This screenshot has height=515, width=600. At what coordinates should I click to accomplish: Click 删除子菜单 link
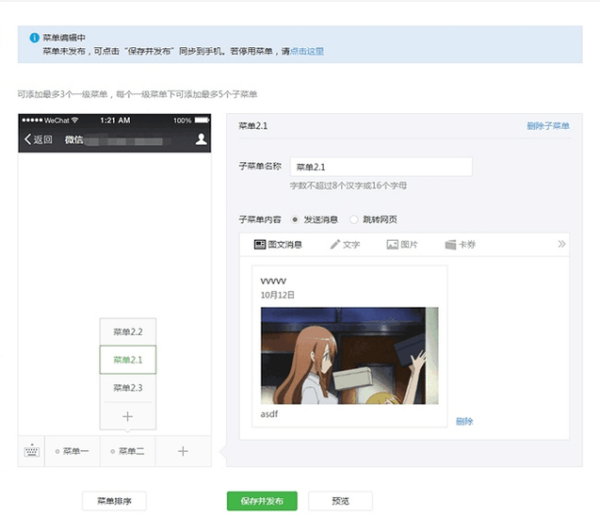(x=548, y=127)
